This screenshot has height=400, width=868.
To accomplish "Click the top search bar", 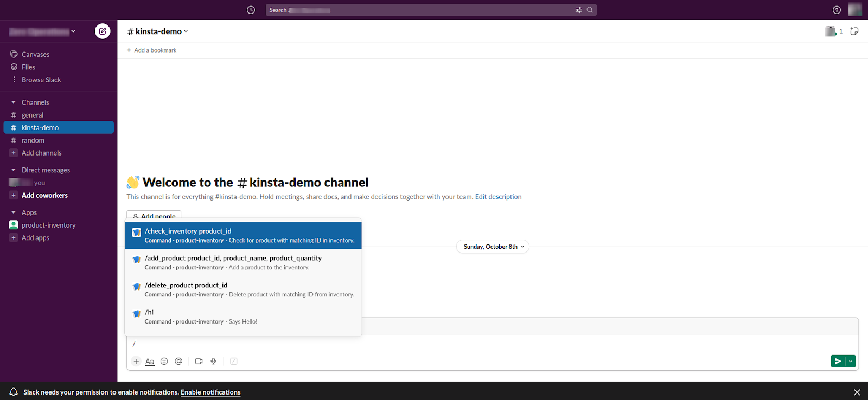I will coord(431,10).
